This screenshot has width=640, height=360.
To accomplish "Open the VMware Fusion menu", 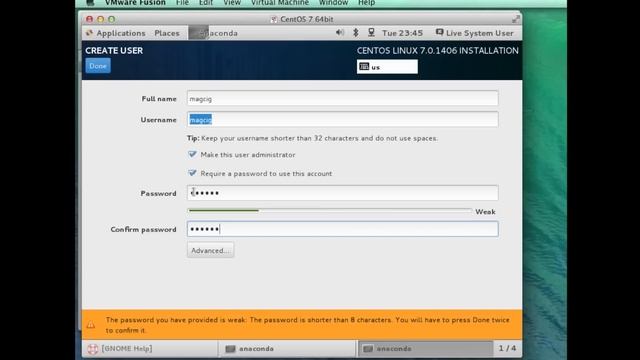I will tap(135, 3).
